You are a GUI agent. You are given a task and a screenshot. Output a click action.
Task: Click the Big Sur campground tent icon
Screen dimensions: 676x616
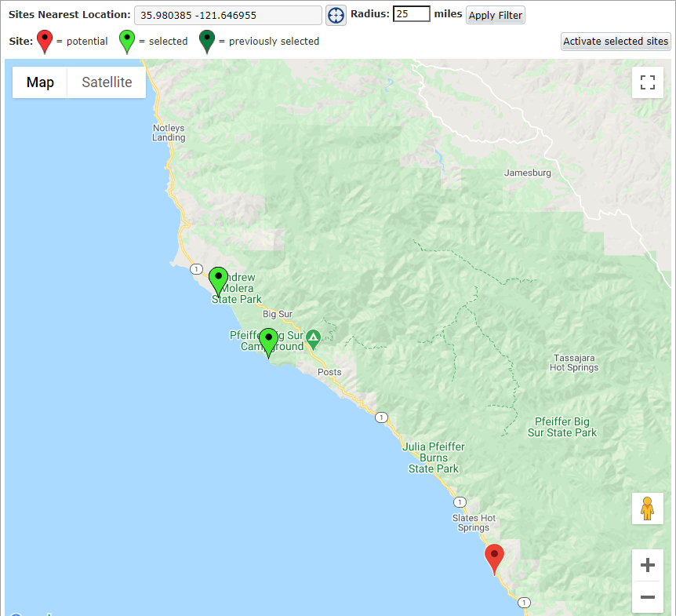(314, 340)
